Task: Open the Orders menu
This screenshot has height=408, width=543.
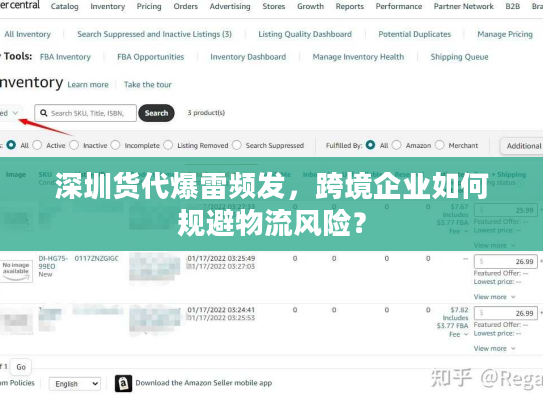Action: (x=186, y=7)
